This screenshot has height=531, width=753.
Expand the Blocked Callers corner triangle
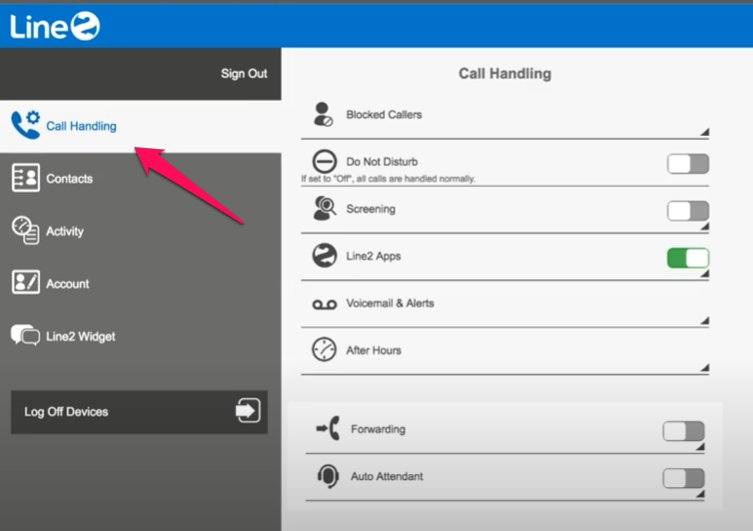[x=704, y=132]
